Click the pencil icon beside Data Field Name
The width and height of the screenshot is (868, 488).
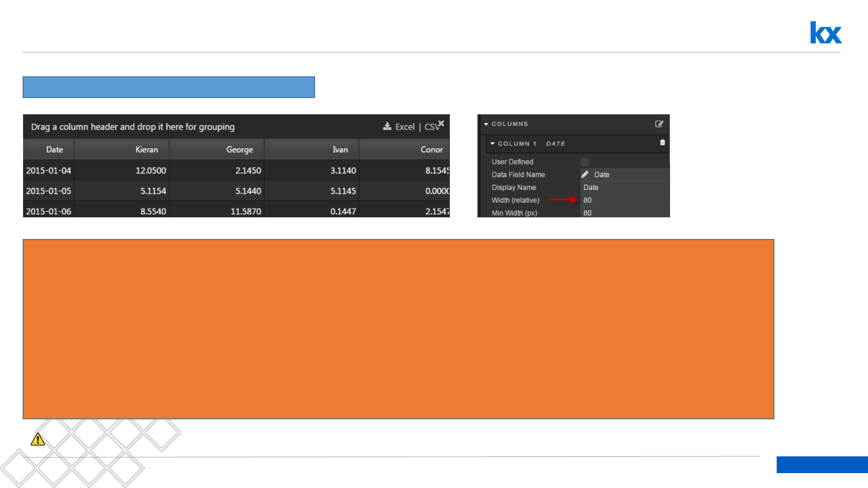pyautogui.click(x=585, y=174)
